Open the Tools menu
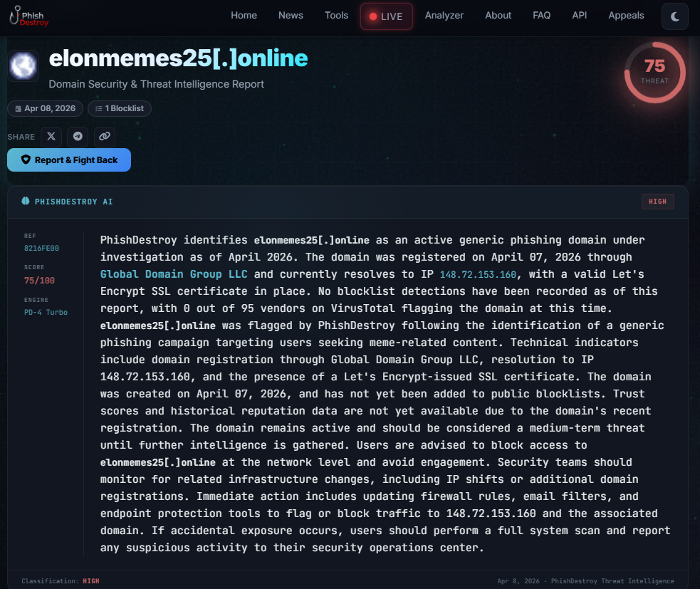700x589 pixels. (x=336, y=15)
